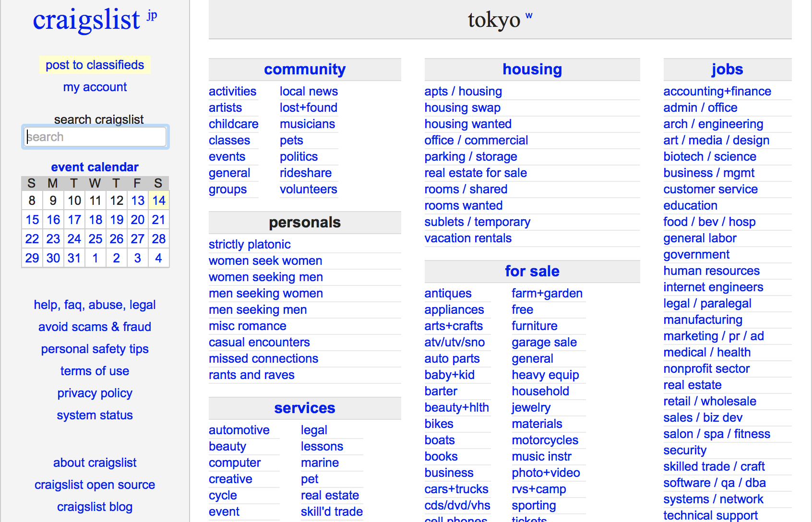Open 'education' jobs category
The height and width of the screenshot is (522, 812).
point(690,205)
